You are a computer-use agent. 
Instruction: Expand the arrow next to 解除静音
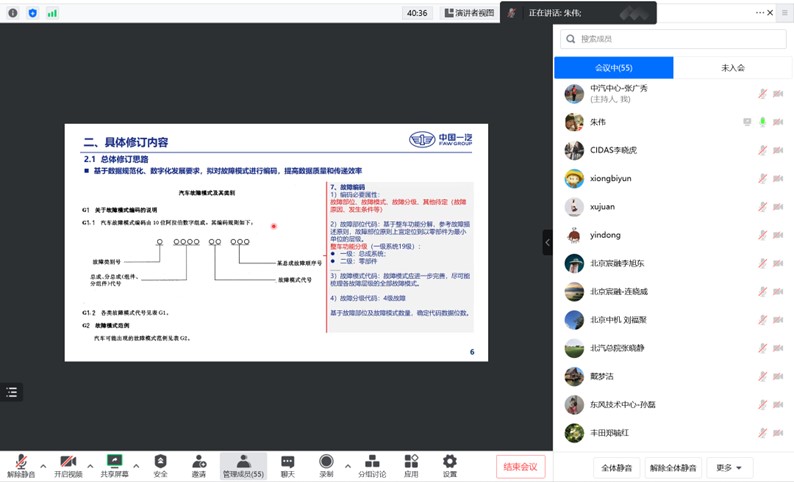43,465
